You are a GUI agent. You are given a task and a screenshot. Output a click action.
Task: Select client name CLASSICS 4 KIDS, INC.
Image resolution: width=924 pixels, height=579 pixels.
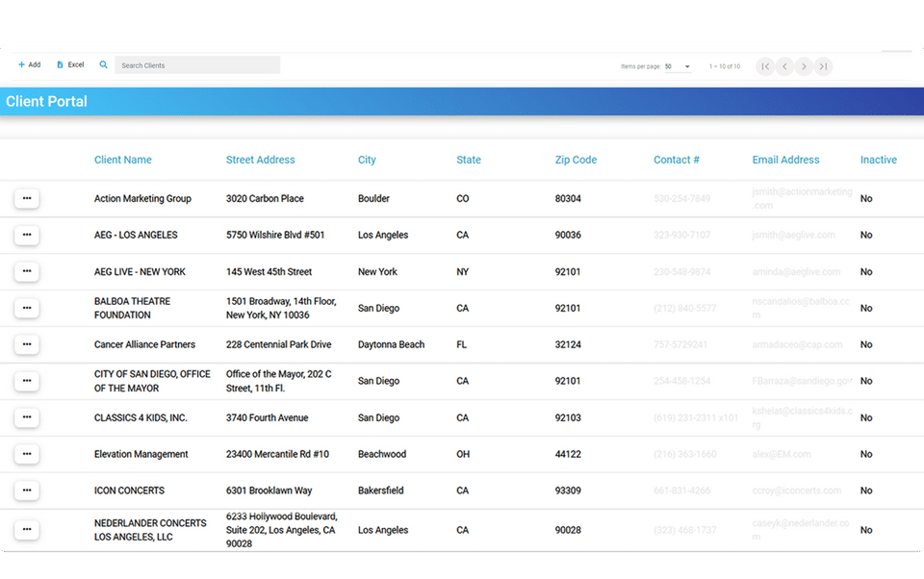point(141,417)
